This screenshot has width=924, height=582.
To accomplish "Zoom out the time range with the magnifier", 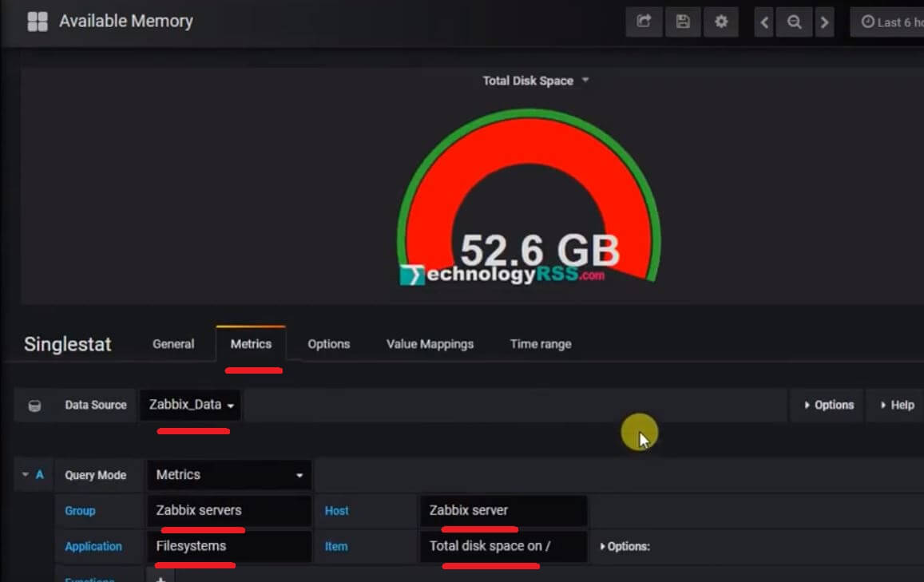I will tap(794, 22).
